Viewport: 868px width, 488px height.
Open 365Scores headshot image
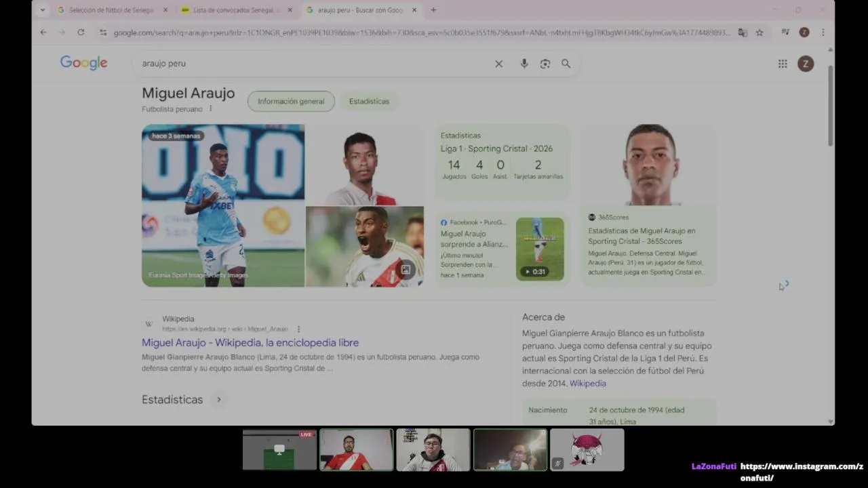(x=649, y=165)
